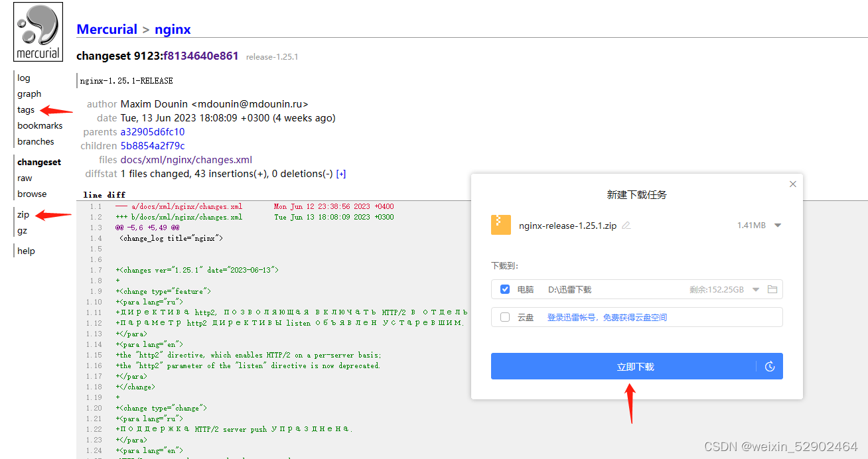Click the nginx-1.25.1-RELEASE description text

pyautogui.click(x=126, y=81)
